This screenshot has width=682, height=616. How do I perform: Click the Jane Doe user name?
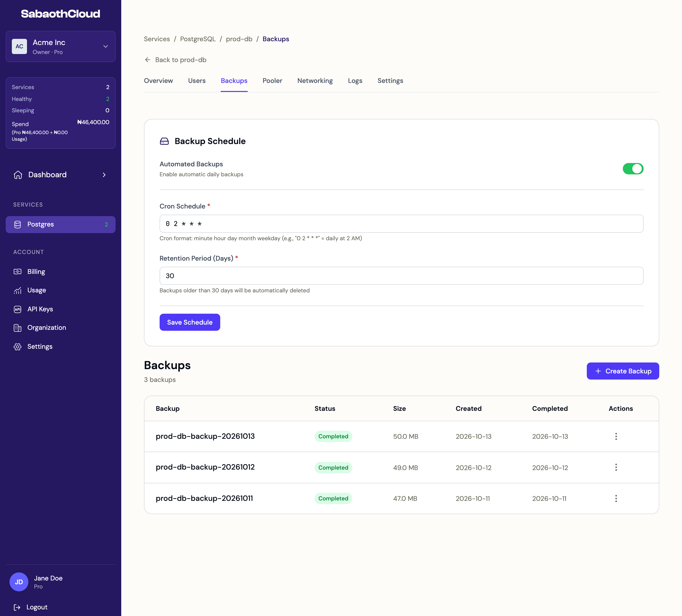tap(48, 578)
